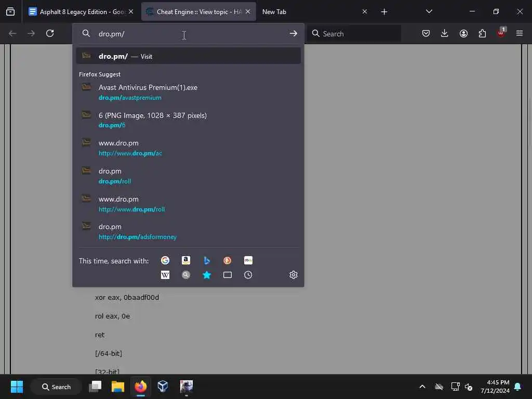Open the clock showing 4:45 PM
The image size is (532, 399).
click(x=495, y=387)
